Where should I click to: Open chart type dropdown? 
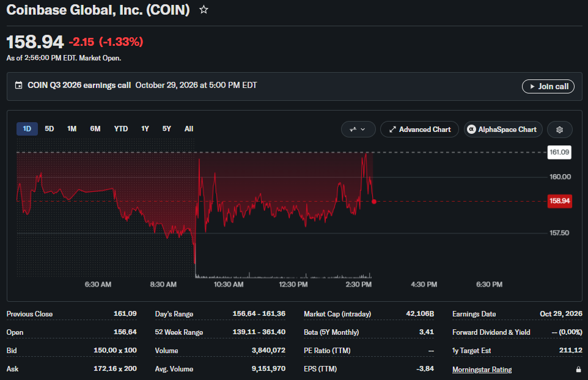358,130
